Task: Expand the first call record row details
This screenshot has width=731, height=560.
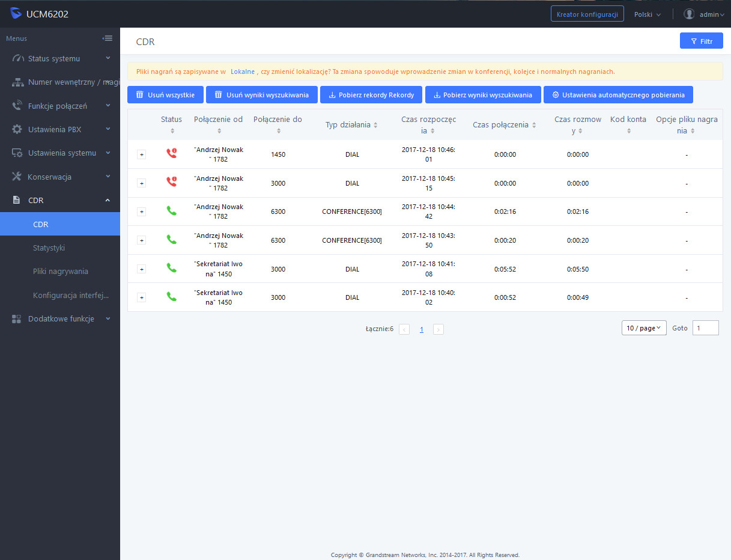Action: (x=142, y=154)
